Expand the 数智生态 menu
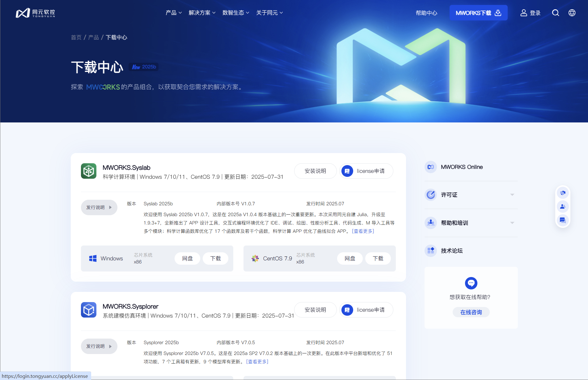 236,13
